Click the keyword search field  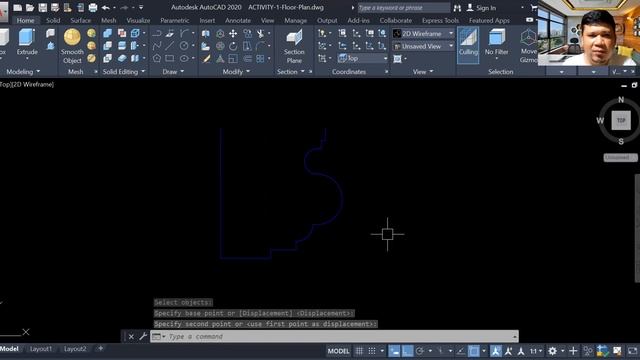404,7
